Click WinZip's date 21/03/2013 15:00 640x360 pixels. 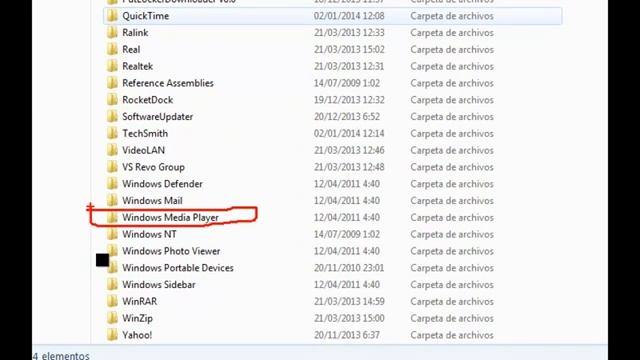(x=349, y=318)
